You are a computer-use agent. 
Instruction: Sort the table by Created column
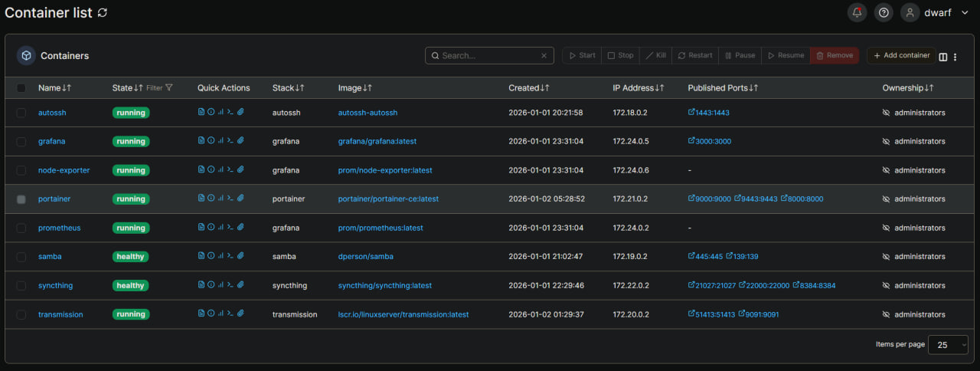[x=528, y=88]
